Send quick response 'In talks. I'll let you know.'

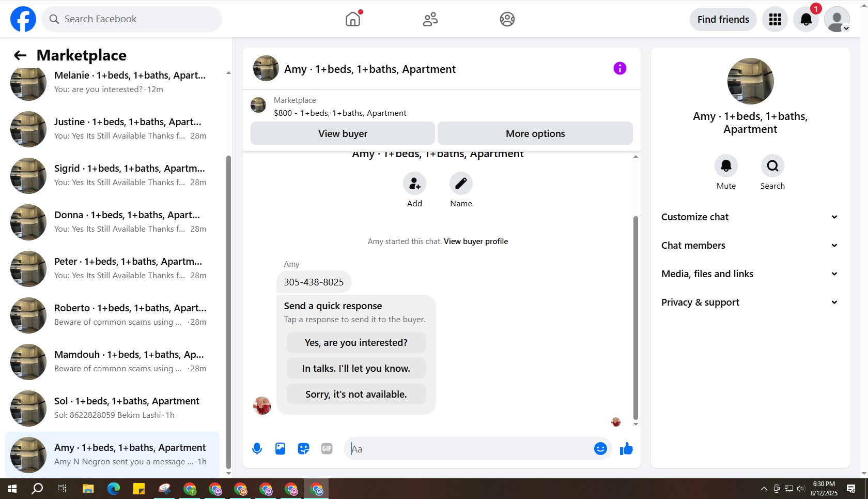[x=356, y=368]
